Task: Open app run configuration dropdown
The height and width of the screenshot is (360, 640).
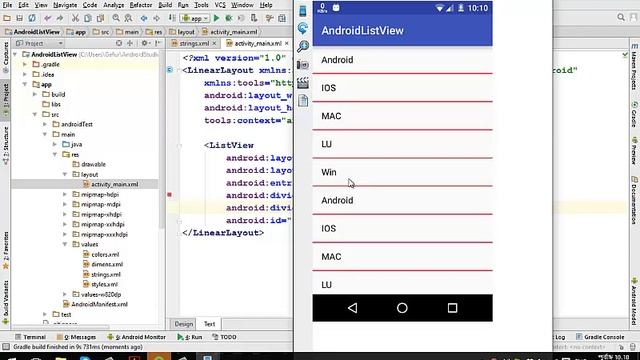Action: (x=196, y=18)
